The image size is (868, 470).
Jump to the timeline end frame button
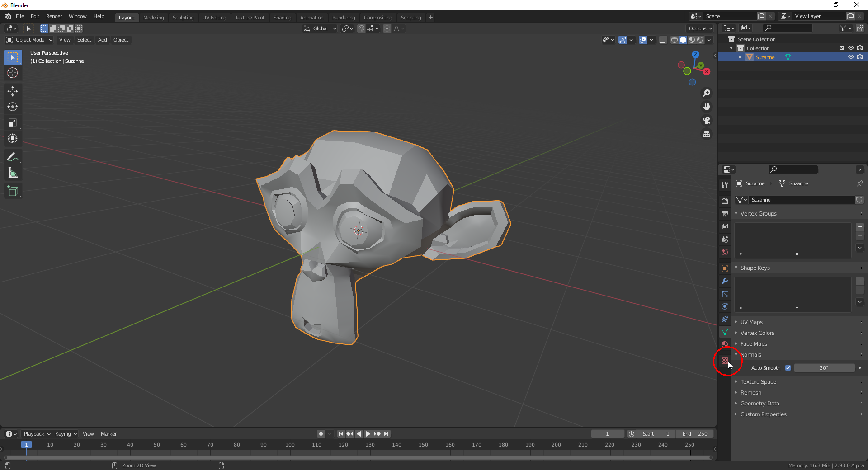click(x=386, y=434)
